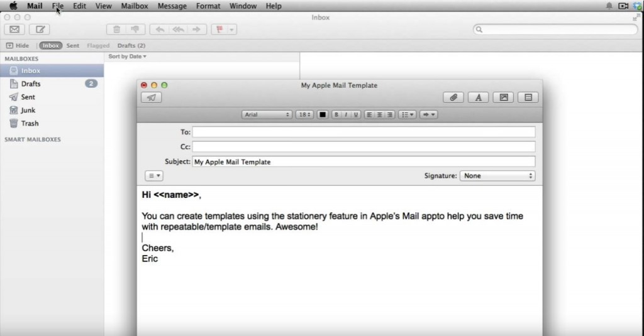Click the To address field
This screenshot has height=336, width=644.
364,132
